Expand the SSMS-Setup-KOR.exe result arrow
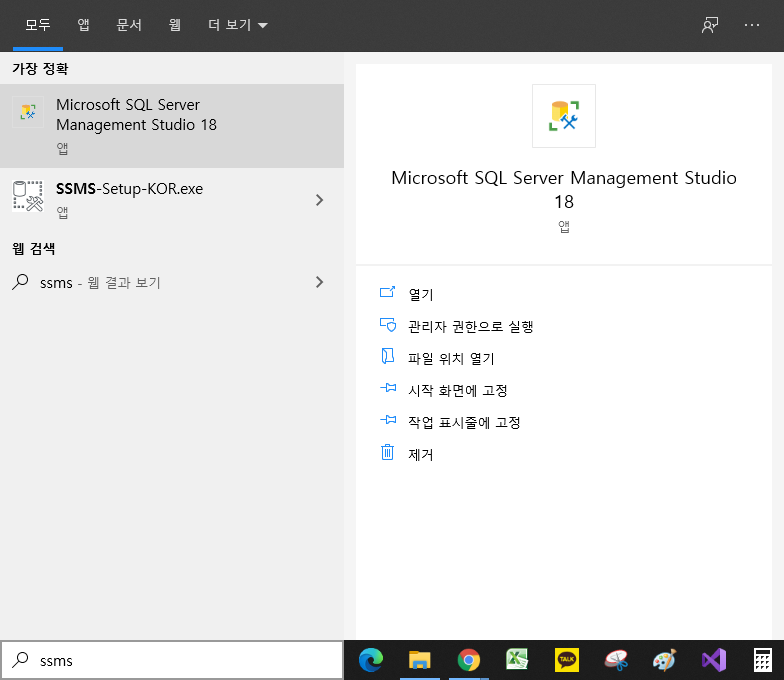784x680 pixels. [320, 200]
